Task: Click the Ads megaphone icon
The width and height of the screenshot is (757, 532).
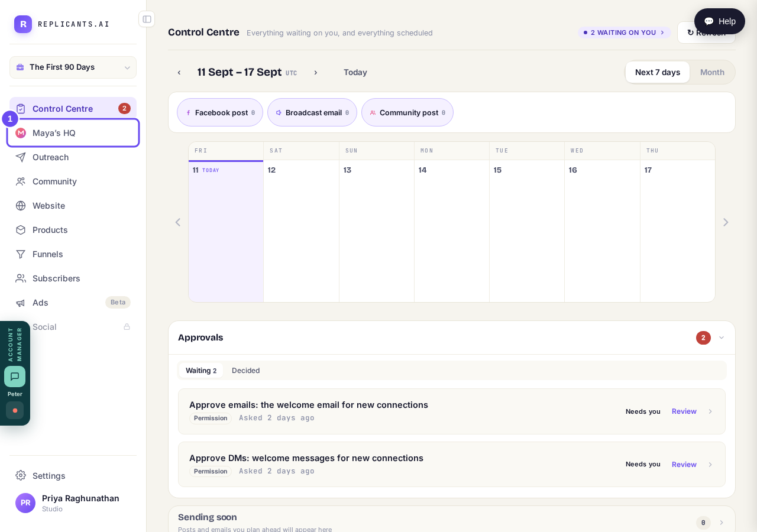Action: tap(21, 303)
